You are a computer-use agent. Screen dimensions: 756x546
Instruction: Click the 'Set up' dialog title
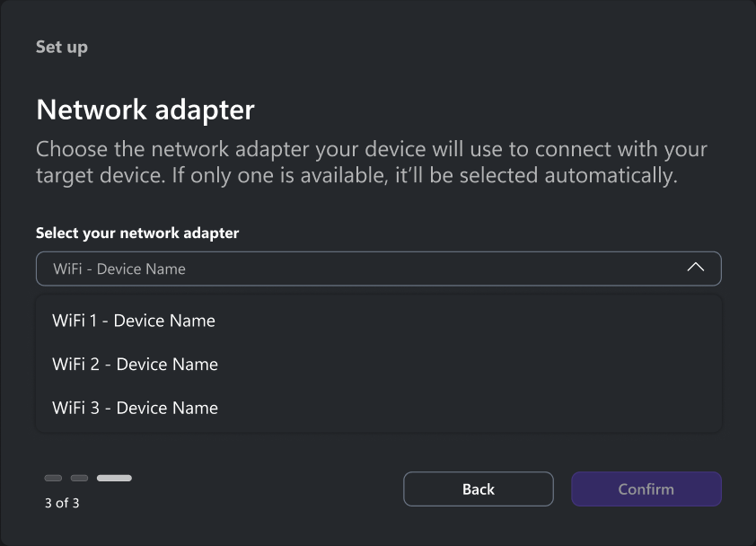coord(62,47)
